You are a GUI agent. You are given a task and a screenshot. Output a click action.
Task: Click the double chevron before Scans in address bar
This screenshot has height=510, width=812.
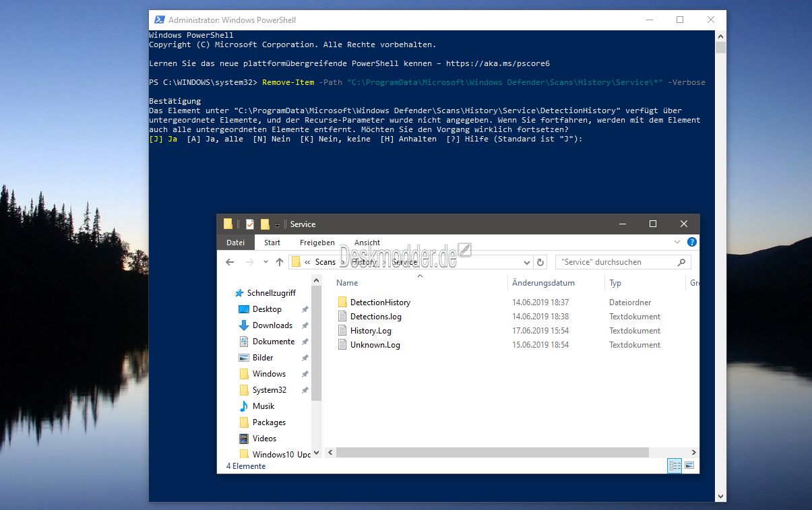click(x=307, y=262)
